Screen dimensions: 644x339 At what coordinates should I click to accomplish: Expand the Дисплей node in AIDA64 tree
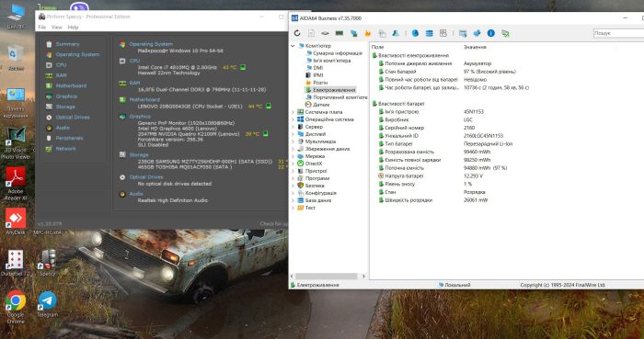pos(293,134)
